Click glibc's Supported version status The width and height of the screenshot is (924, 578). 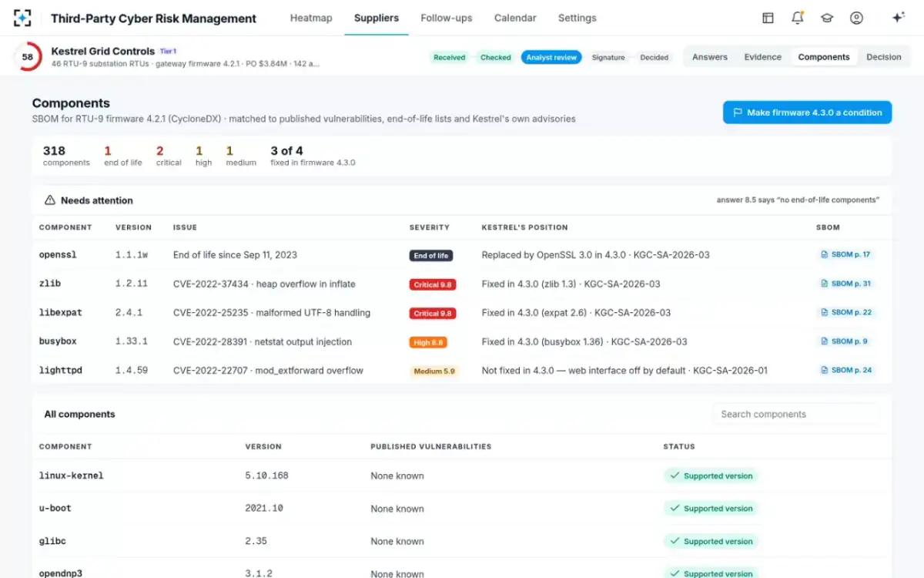[x=711, y=542]
